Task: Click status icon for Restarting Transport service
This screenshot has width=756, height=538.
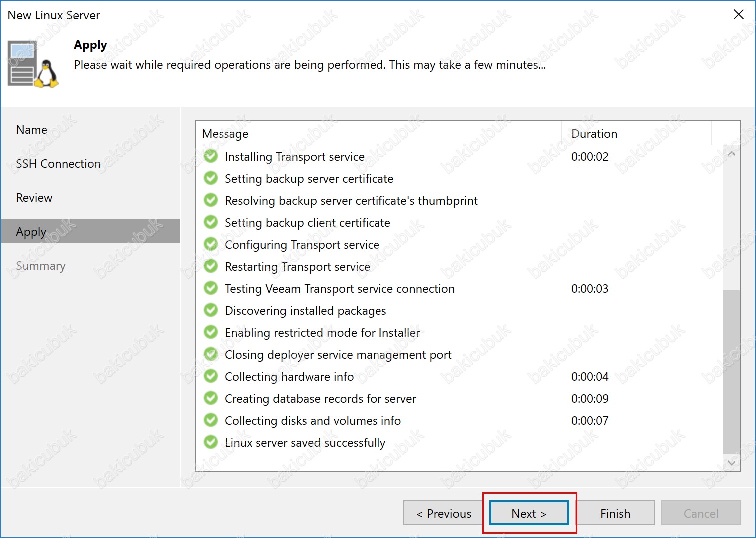Action: point(211,266)
